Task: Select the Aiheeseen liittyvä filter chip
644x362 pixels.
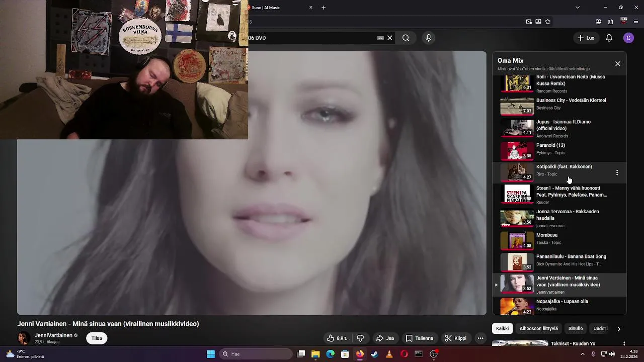Action: (538, 329)
